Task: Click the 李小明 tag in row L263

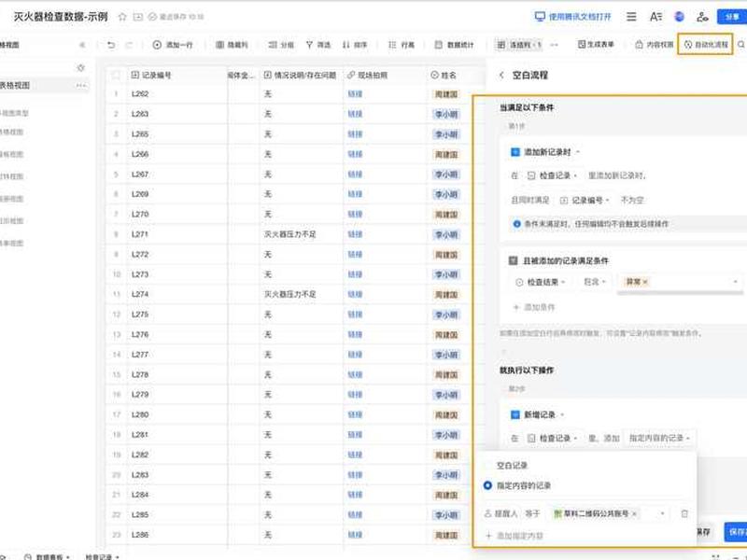Action: [x=446, y=114]
